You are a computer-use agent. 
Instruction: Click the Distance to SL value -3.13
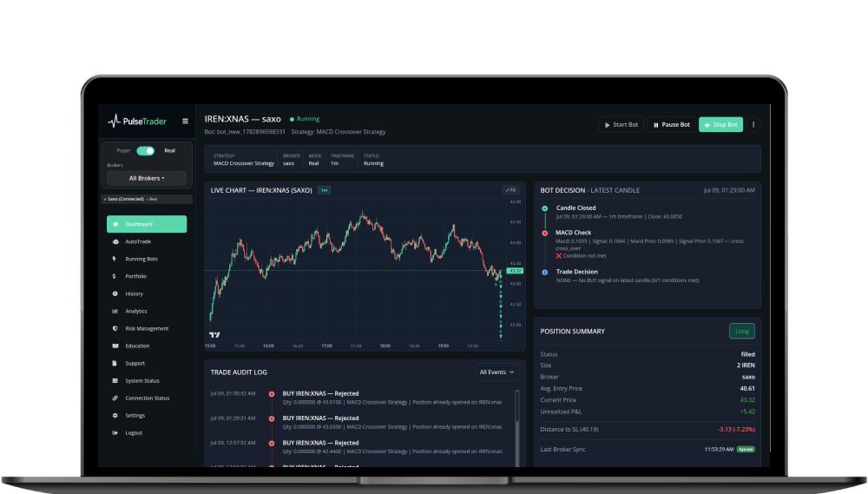tap(736, 429)
